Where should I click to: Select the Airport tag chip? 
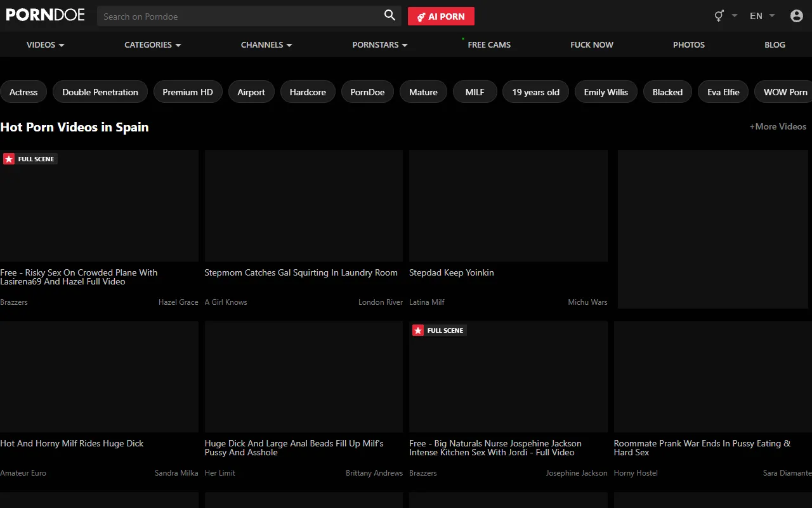point(251,92)
